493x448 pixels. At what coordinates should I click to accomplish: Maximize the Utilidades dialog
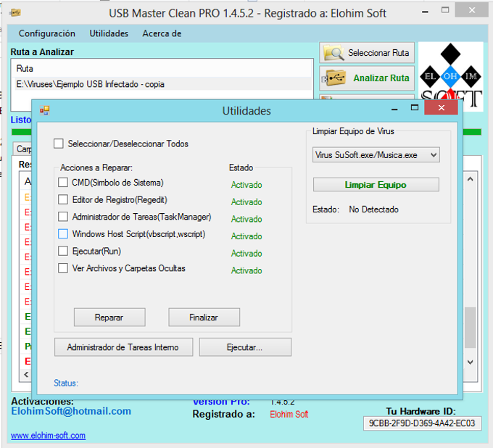click(x=415, y=107)
